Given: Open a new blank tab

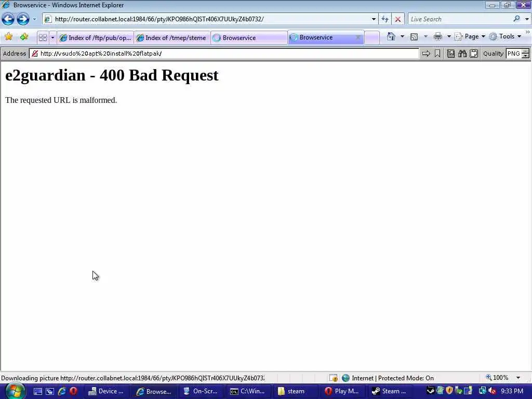Looking at the screenshot, I should click(372, 37).
